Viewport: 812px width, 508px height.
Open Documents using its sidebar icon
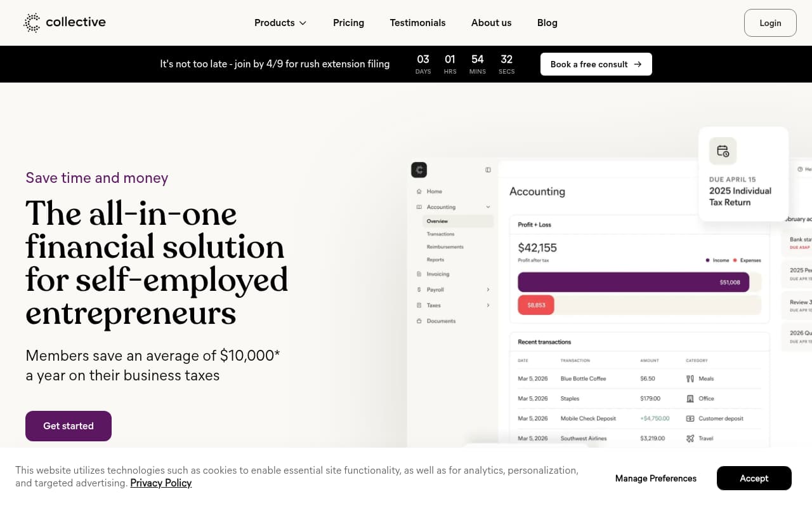[x=419, y=320]
